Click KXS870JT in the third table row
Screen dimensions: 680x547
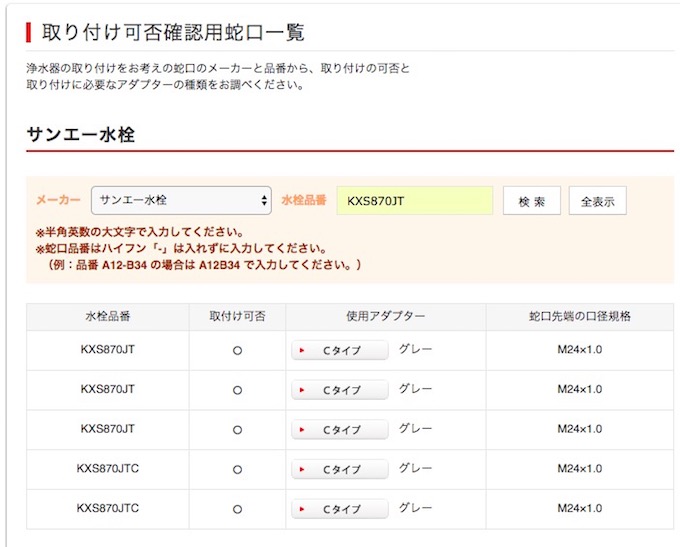click(x=108, y=429)
